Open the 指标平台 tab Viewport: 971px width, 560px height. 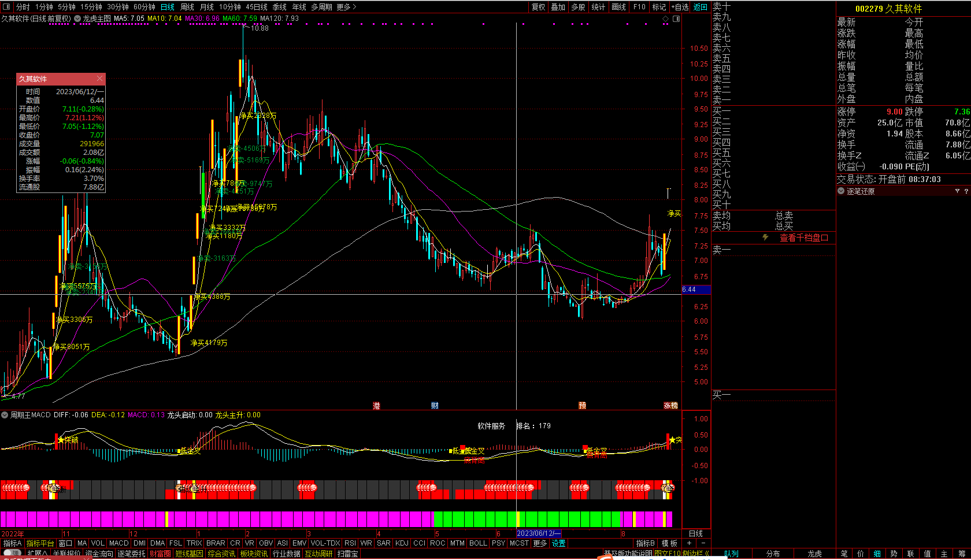40,543
